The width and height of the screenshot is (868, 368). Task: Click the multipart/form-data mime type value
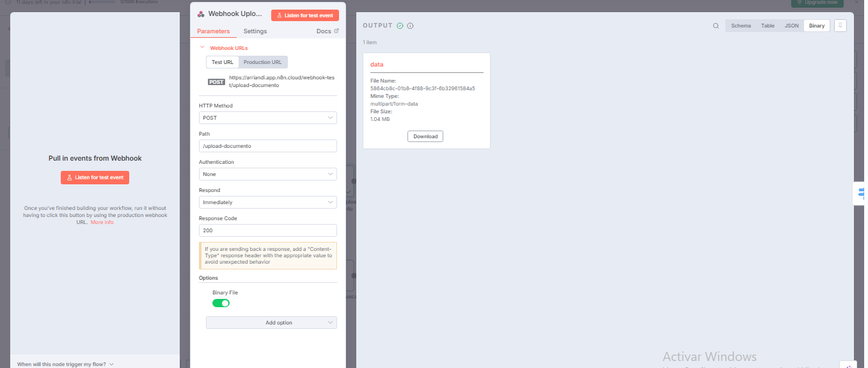pyautogui.click(x=394, y=104)
